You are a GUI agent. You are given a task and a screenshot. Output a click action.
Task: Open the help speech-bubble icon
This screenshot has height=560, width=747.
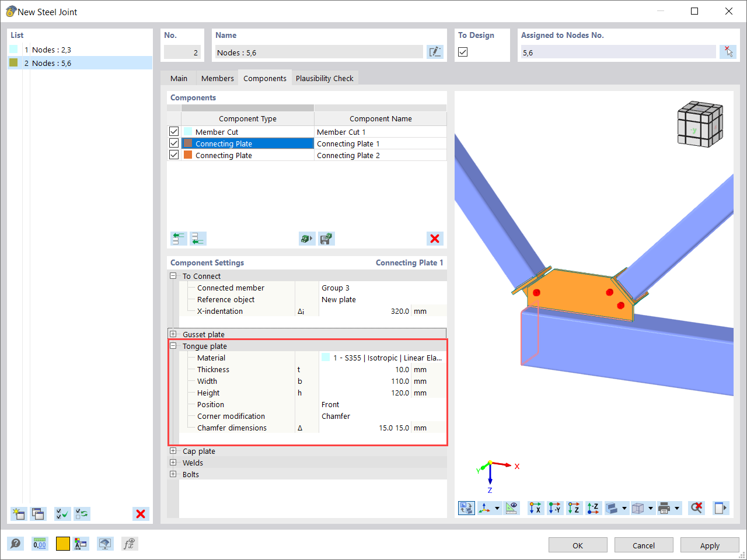coord(16,544)
